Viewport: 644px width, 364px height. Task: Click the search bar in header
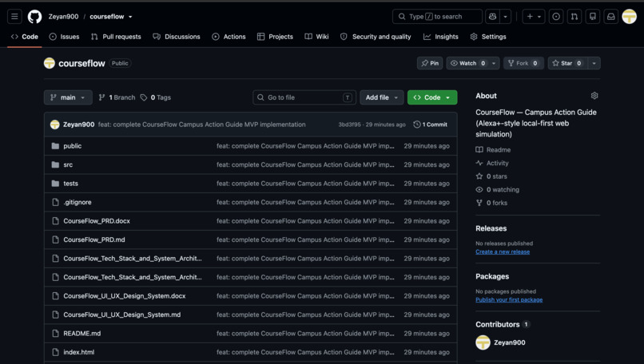point(437,17)
